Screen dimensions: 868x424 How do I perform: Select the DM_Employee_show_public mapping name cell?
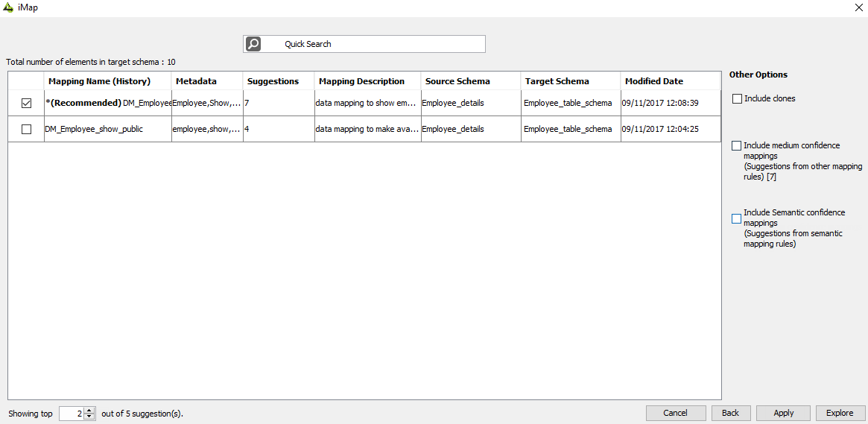coord(108,129)
